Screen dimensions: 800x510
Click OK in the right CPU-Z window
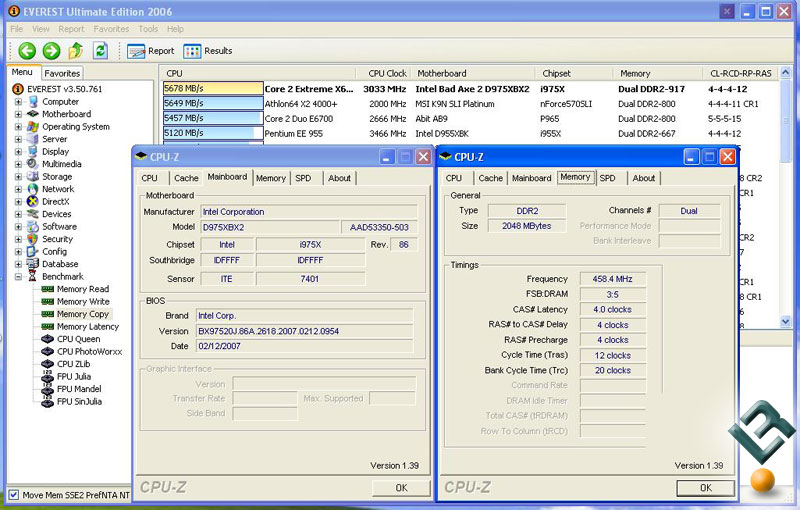click(706, 488)
